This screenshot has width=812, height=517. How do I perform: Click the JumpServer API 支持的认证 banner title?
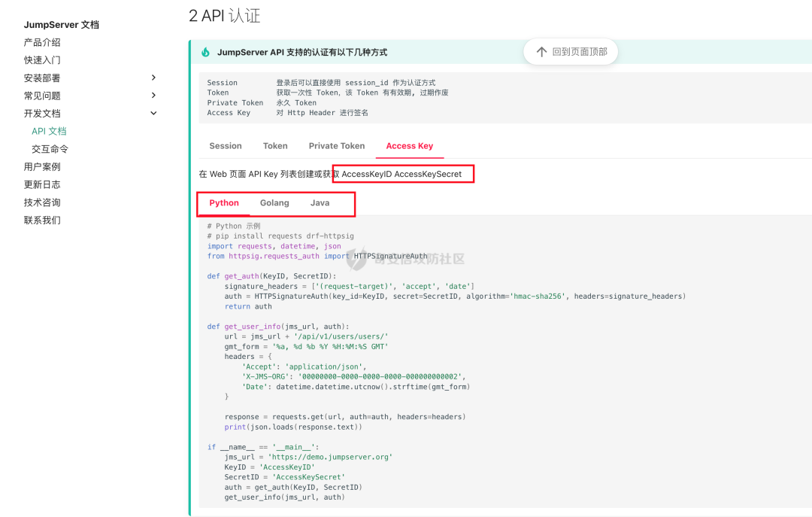(302, 53)
